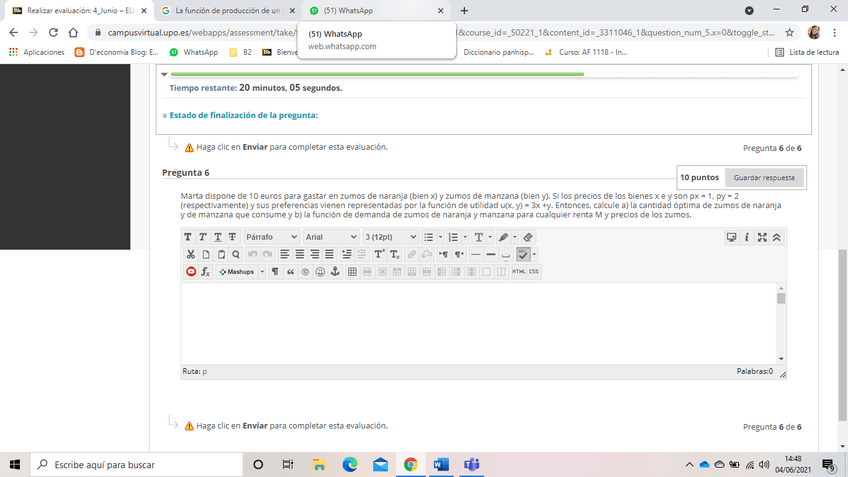Insert a table using the grid icon
This screenshot has height=477, width=848.
click(x=351, y=271)
